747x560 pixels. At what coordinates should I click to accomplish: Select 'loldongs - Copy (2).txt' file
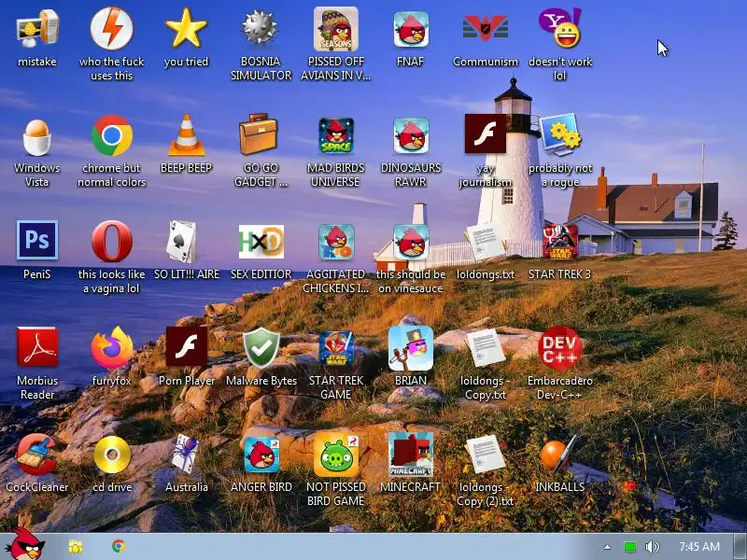pos(486,455)
